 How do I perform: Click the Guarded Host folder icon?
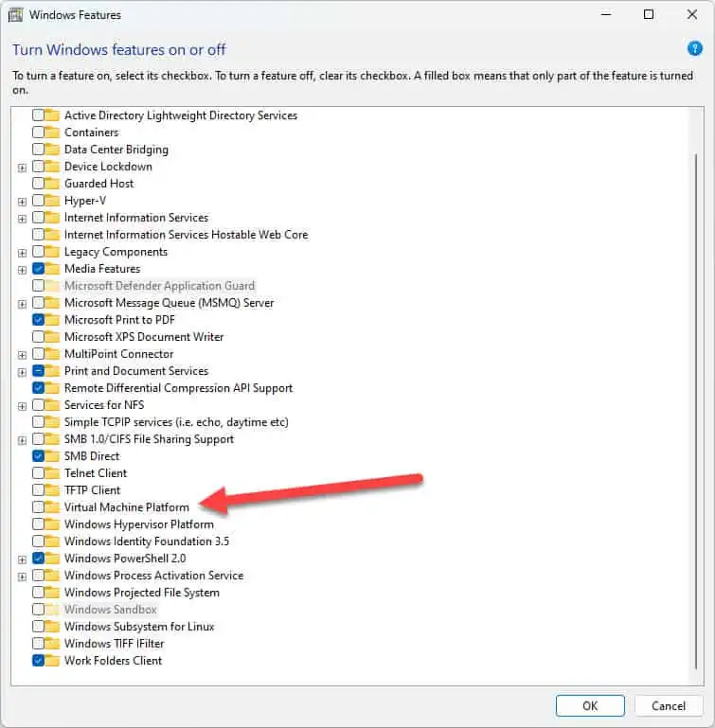pyautogui.click(x=52, y=184)
